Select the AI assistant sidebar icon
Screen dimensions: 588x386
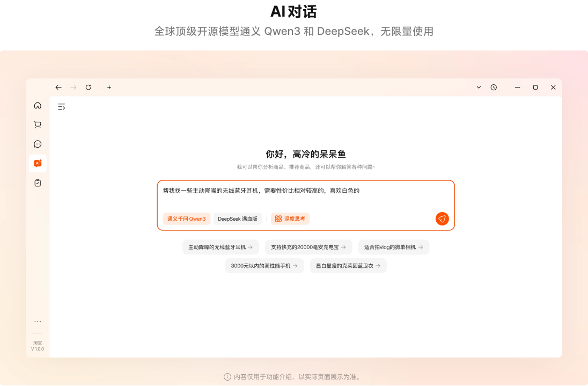click(38, 163)
